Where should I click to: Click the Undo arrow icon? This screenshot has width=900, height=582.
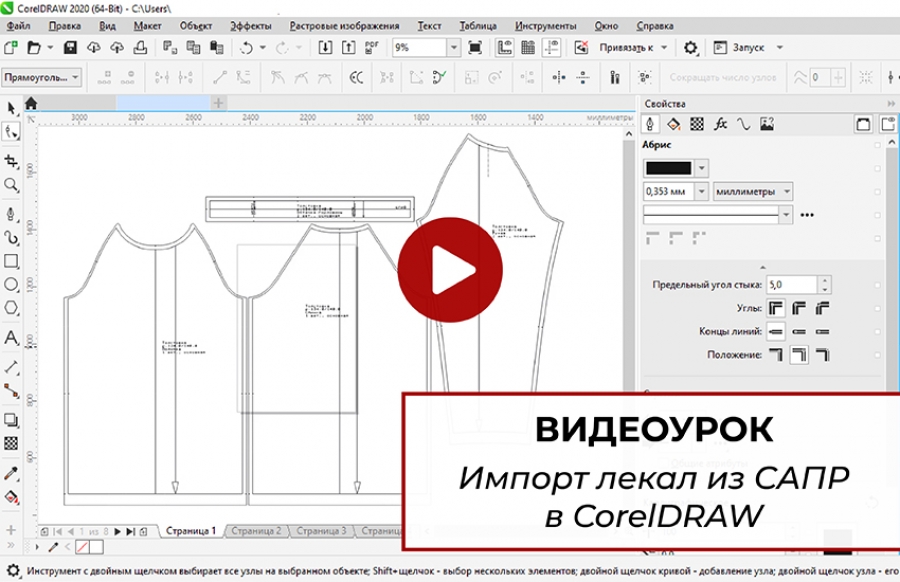[246, 48]
